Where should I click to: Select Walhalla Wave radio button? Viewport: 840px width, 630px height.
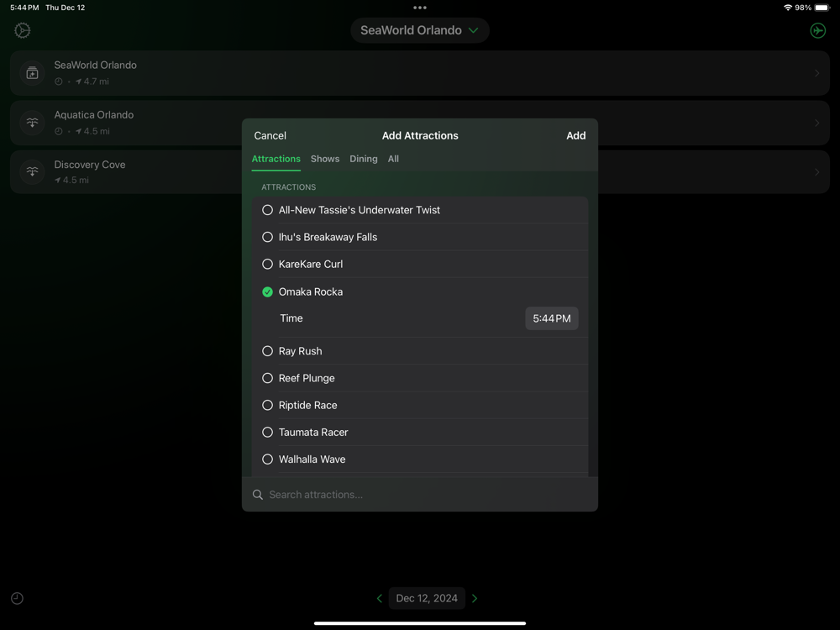tap(267, 459)
